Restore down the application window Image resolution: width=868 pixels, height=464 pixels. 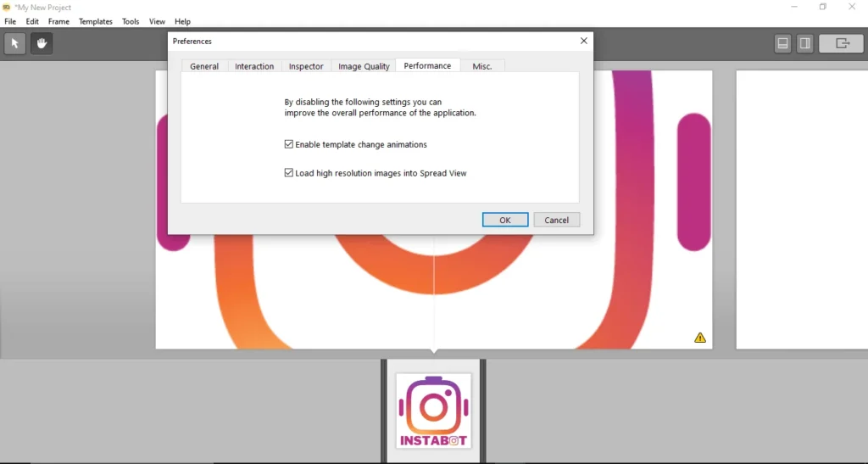tap(823, 7)
